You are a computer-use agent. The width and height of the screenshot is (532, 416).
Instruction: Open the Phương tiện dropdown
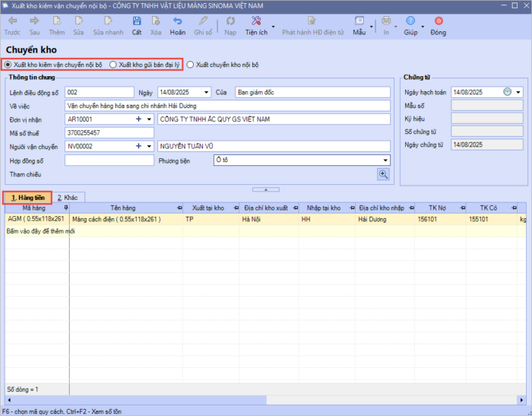(x=385, y=160)
